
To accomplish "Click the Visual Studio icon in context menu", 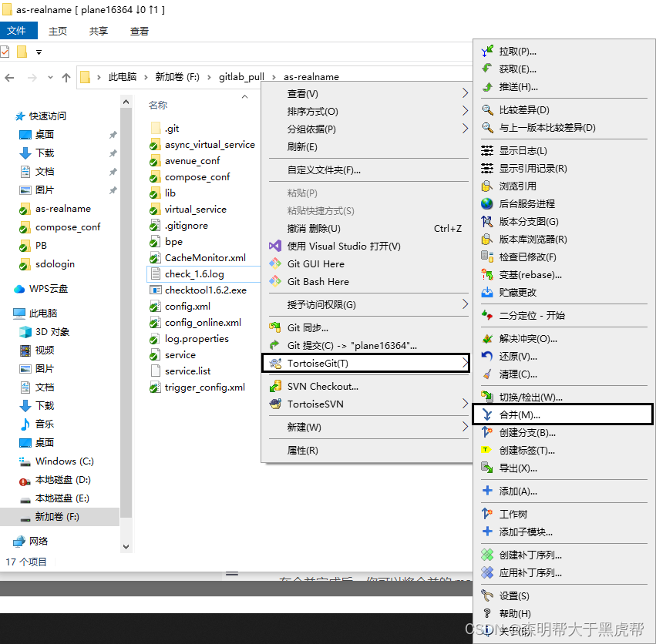I will point(275,246).
